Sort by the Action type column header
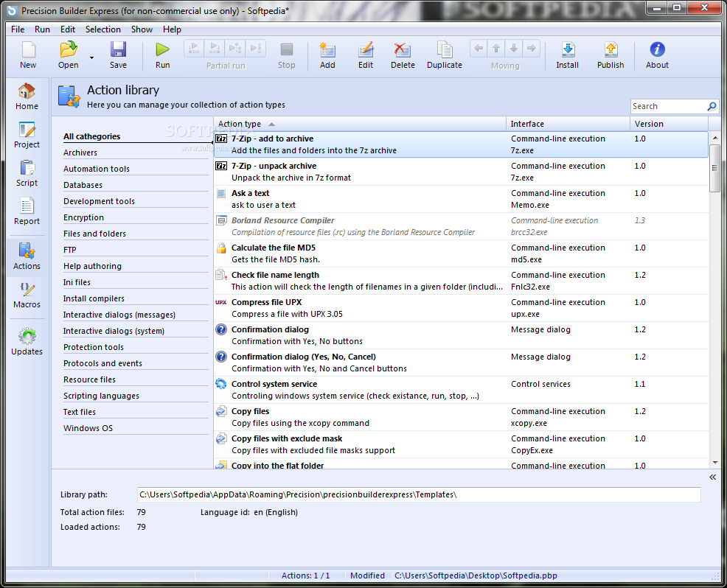727x588 pixels. (360, 124)
